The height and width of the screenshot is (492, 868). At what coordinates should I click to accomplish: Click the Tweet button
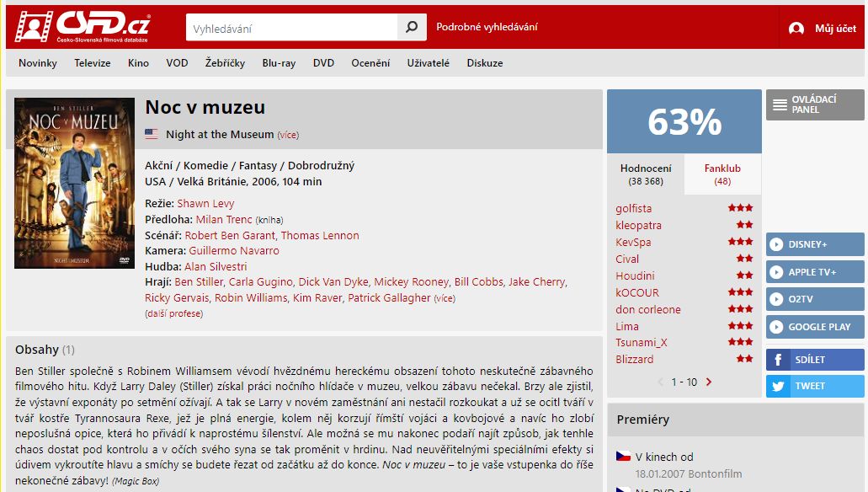(815, 386)
